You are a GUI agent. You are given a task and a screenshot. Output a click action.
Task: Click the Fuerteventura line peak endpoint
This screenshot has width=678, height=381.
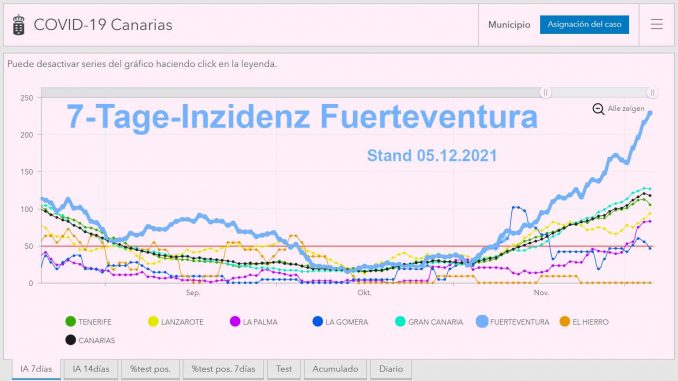click(650, 113)
